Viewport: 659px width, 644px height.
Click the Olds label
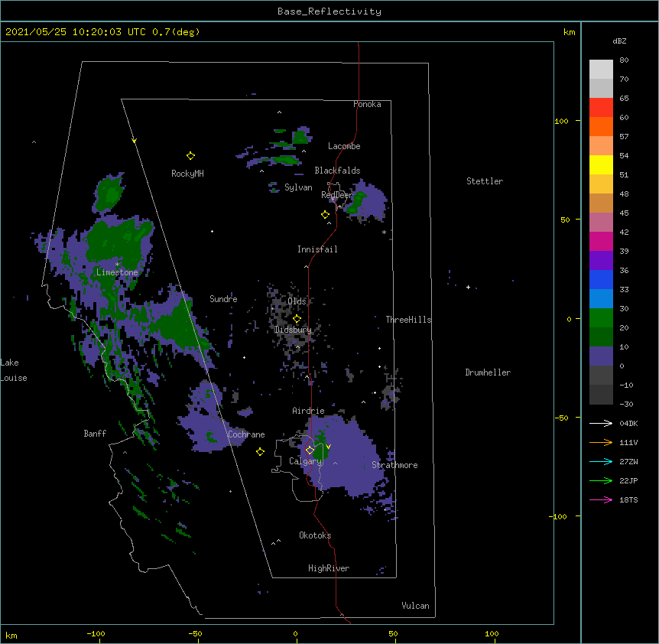[297, 301]
